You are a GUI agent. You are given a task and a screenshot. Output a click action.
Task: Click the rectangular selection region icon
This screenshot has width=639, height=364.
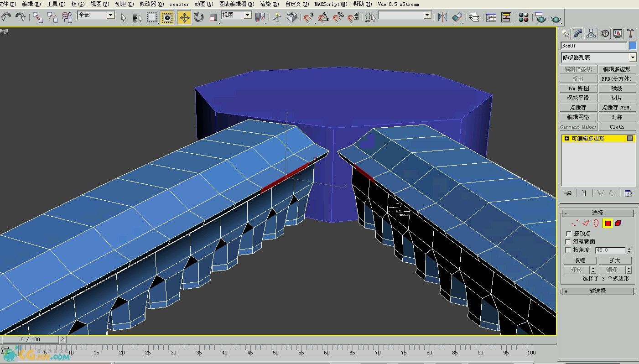click(152, 17)
